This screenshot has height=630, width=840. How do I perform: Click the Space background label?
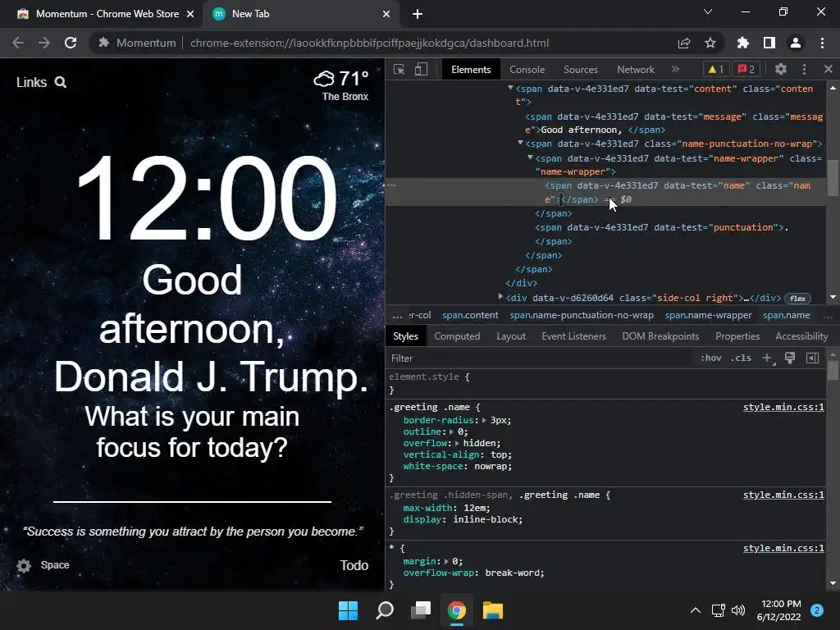pyautogui.click(x=55, y=565)
